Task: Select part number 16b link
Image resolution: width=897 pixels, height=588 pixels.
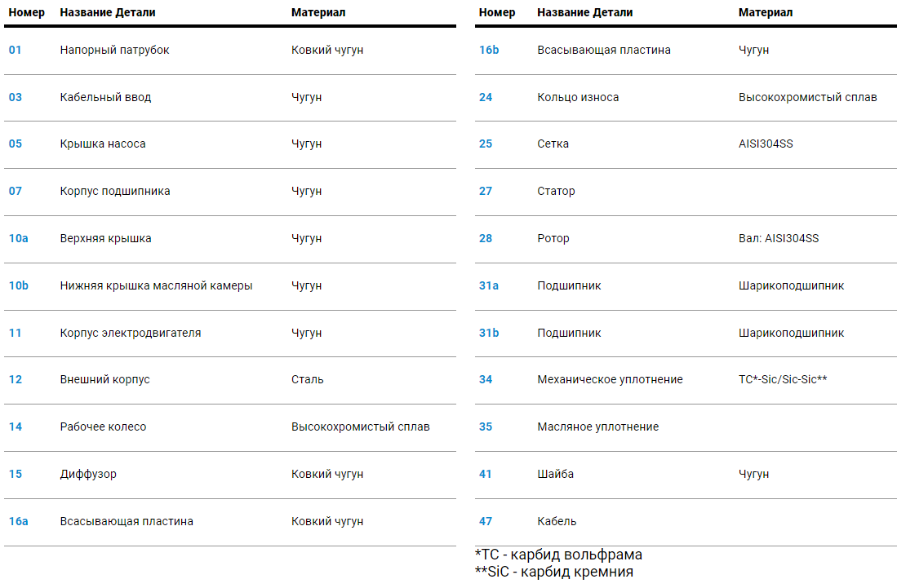Action: (489, 50)
